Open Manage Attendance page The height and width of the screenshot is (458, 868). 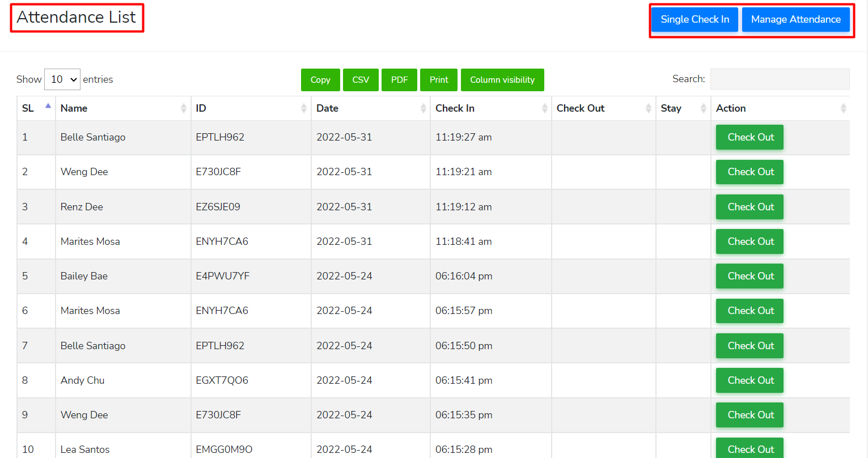tap(795, 19)
